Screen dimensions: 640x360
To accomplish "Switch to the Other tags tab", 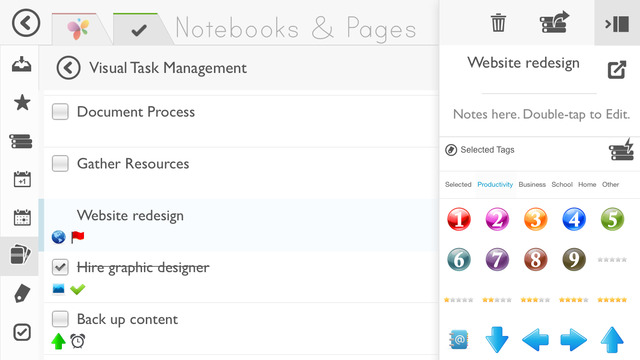I will point(610,184).
